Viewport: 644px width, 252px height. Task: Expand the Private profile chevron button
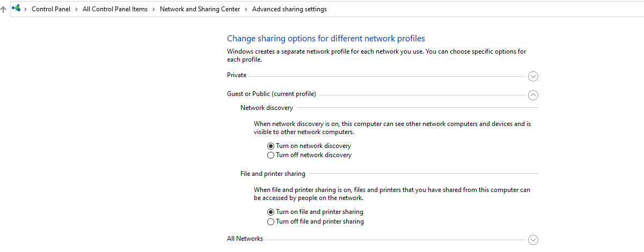click(x=533, y=76)
